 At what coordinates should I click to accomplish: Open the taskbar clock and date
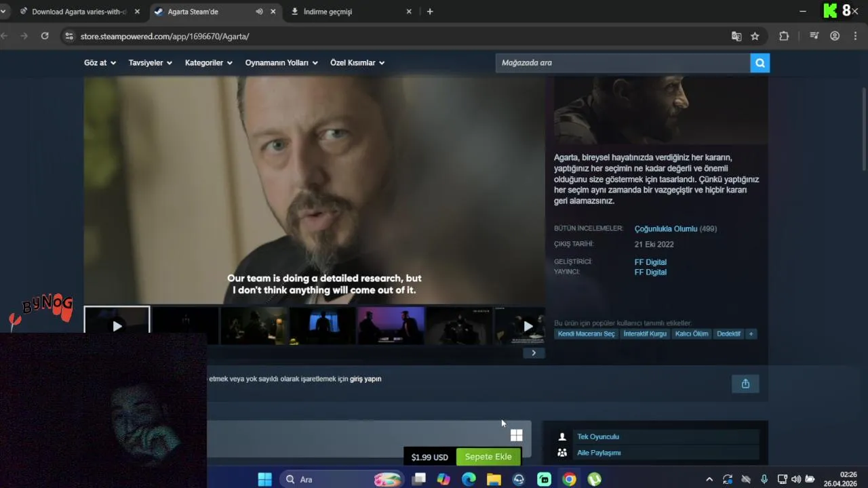(x=841, y=479)
